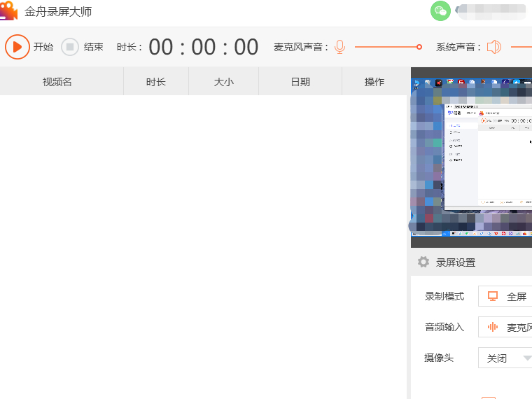
Task: Click the screen preview thumbnail
Action: pyautogui.click(x=471, y=157)
